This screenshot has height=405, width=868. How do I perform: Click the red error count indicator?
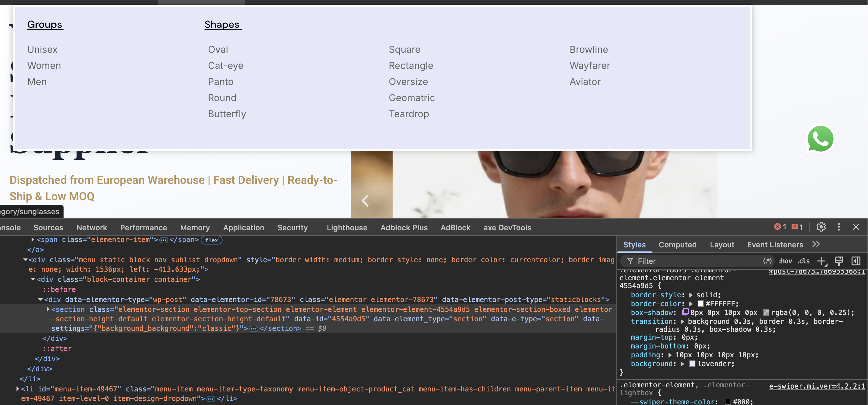pos(780,227)
